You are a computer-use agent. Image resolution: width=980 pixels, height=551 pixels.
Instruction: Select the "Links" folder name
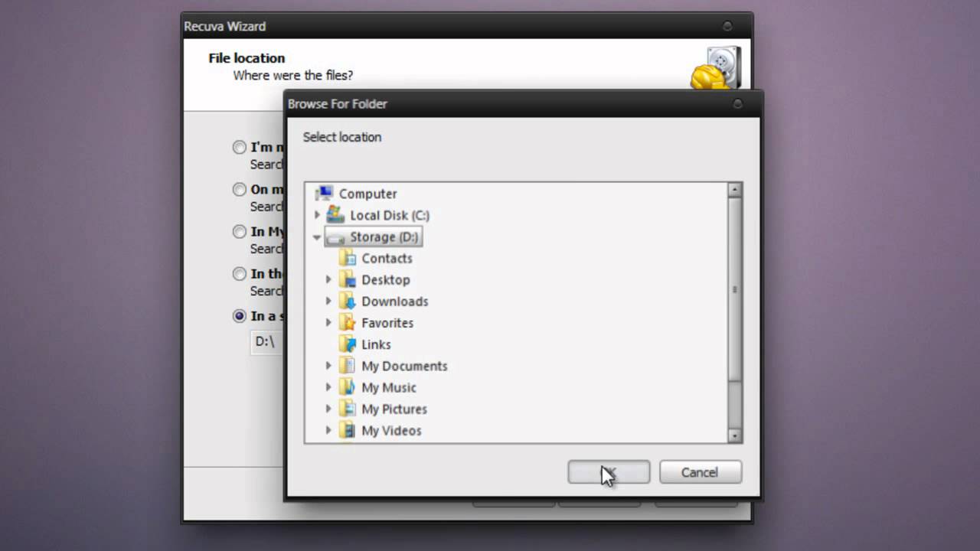click(x=377, y=344)
